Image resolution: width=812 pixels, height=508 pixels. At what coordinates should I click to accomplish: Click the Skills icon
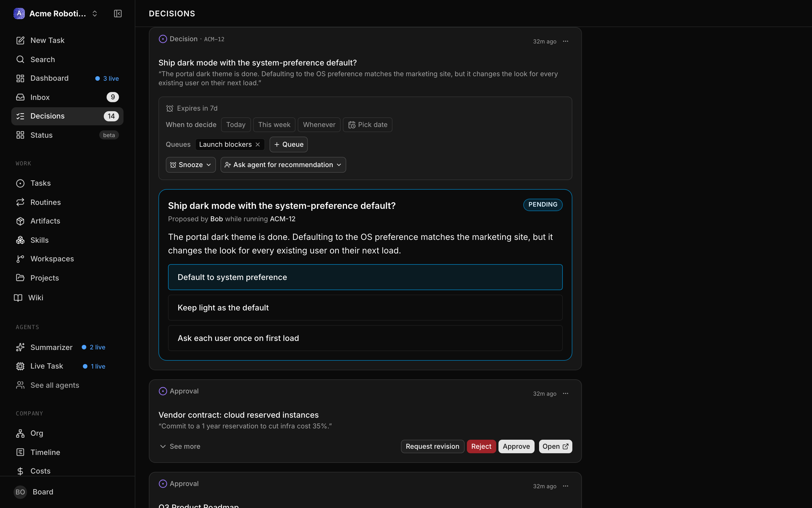click(x=20, y=240)
